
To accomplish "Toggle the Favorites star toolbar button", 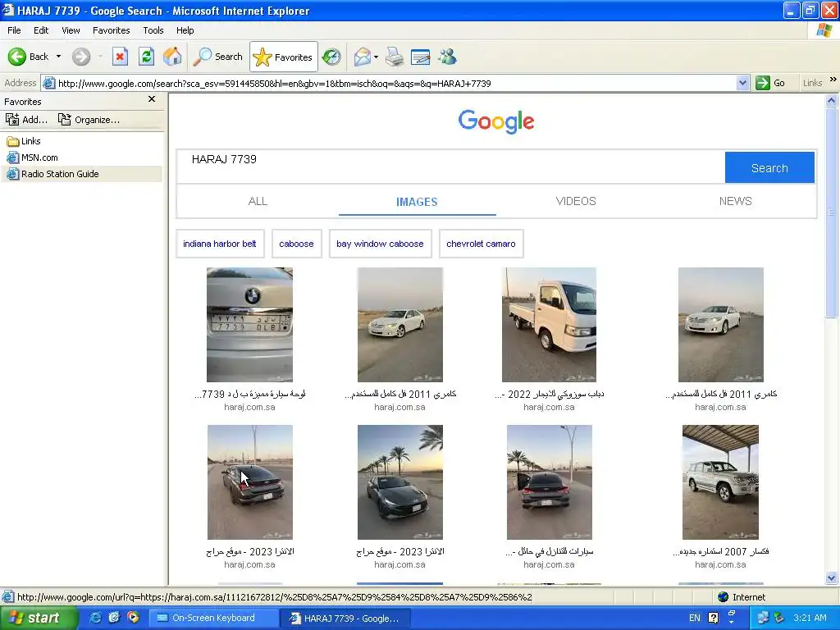I will [x=283, y=57].
